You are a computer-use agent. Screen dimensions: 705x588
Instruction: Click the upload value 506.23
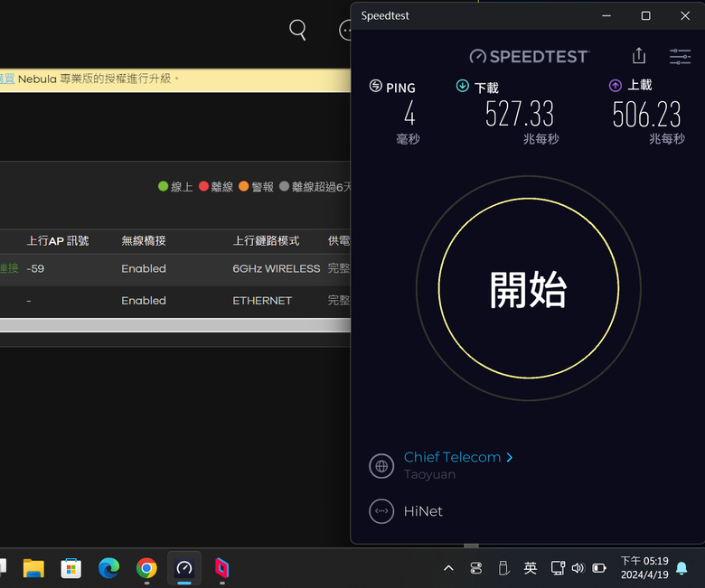646,114
